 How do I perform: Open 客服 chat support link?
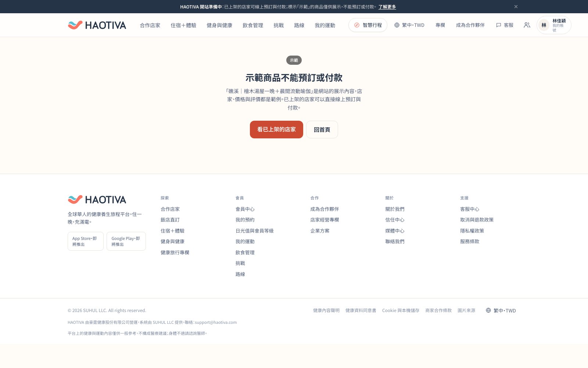click(x=505, y=25)
